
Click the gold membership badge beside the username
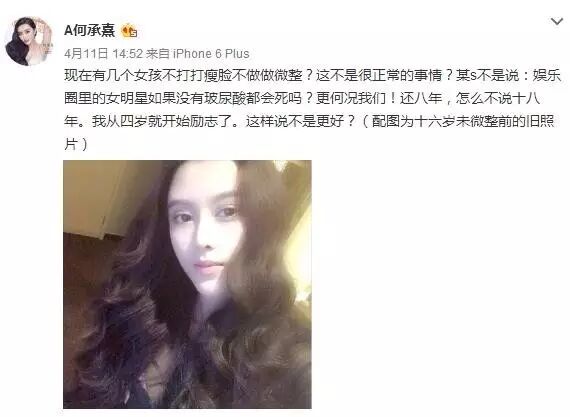[x=129, y=31]
